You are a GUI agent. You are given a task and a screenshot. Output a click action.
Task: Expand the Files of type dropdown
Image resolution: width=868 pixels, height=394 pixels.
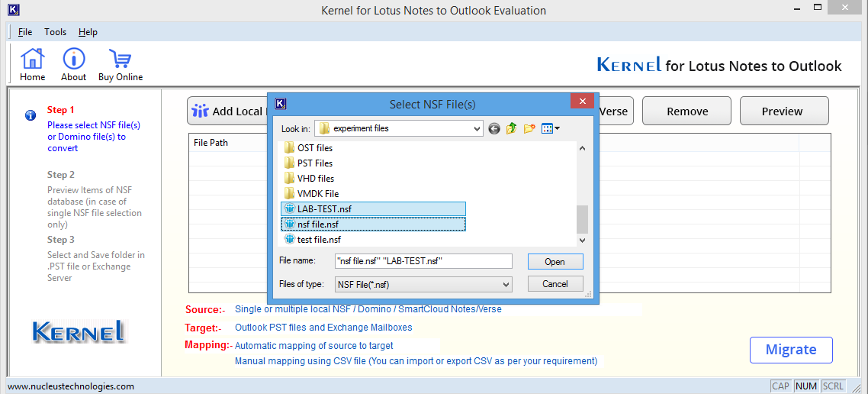506,284
